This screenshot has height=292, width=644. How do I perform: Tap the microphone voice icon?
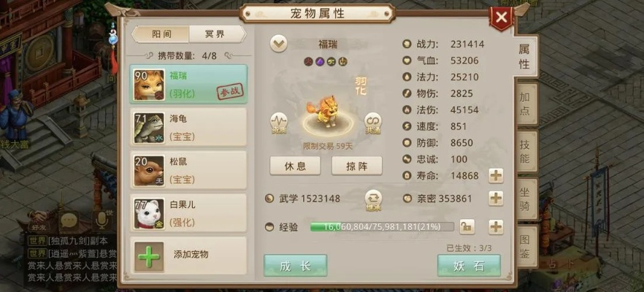click(x=102, y=220)
